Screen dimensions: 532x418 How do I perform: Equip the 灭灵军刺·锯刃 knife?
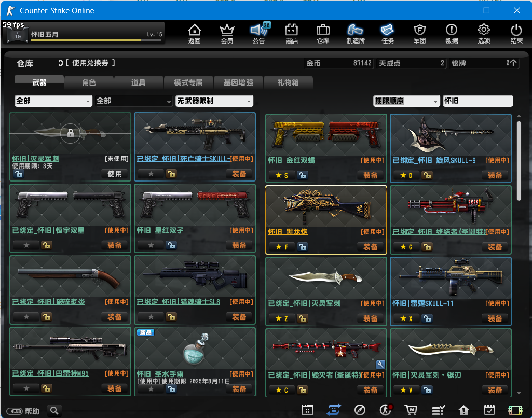[x=495, y=390]
